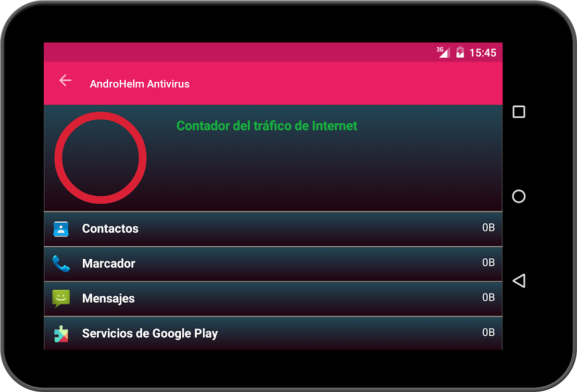Tap the 15:45 clock in status bar
The height and width of the screenshot is (392, 577).
(x=483, y=53)
